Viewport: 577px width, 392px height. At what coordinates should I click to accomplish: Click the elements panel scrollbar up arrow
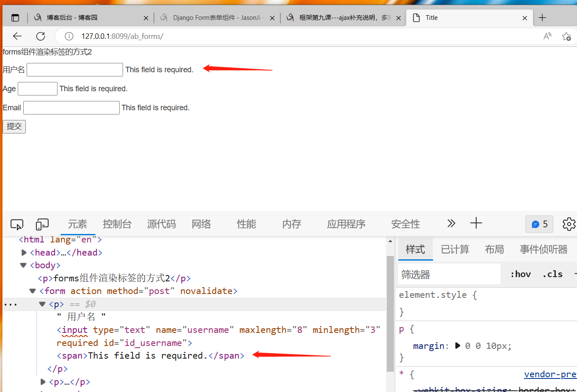pyautogui.click(x=390, y=241)
